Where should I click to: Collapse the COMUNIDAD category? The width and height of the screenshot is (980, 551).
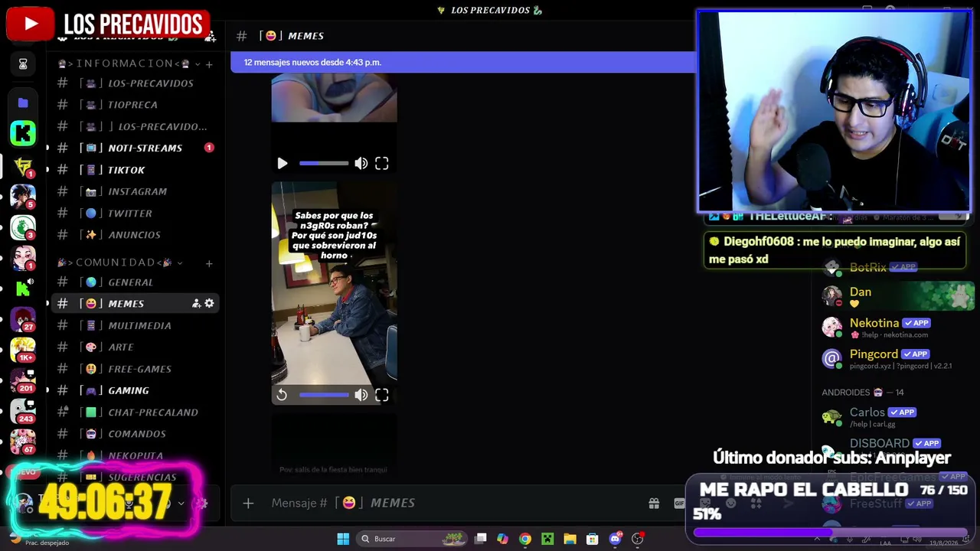tap(119, 262)
